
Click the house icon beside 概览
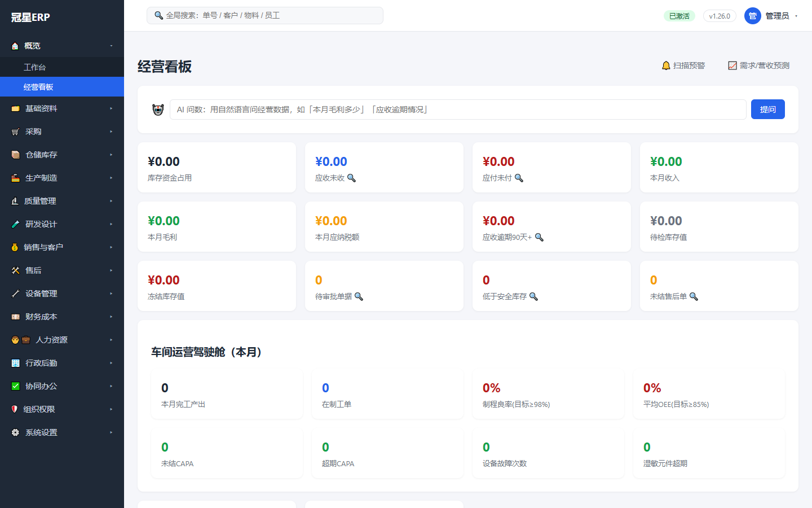pos(15,46)
